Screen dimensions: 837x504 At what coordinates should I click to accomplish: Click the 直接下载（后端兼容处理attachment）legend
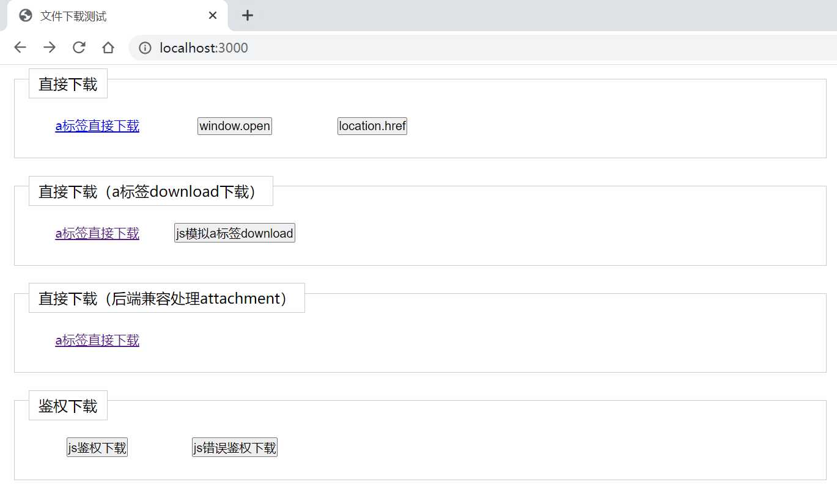(x=167, y=298)
